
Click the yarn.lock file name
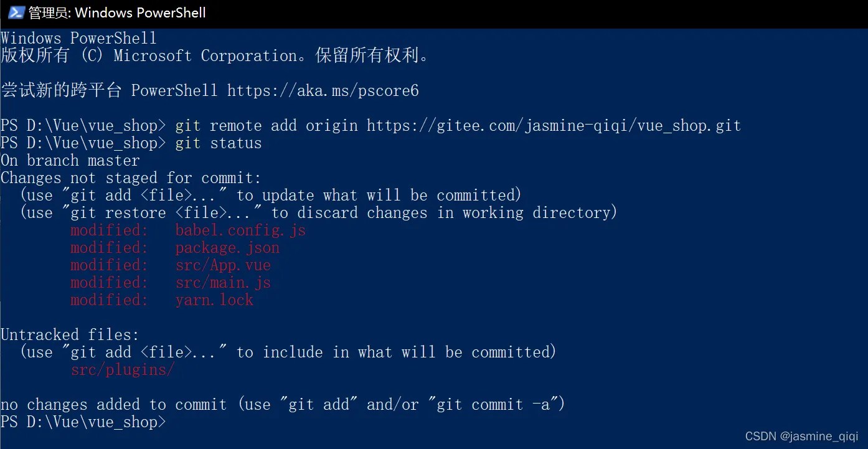point(214,300)
